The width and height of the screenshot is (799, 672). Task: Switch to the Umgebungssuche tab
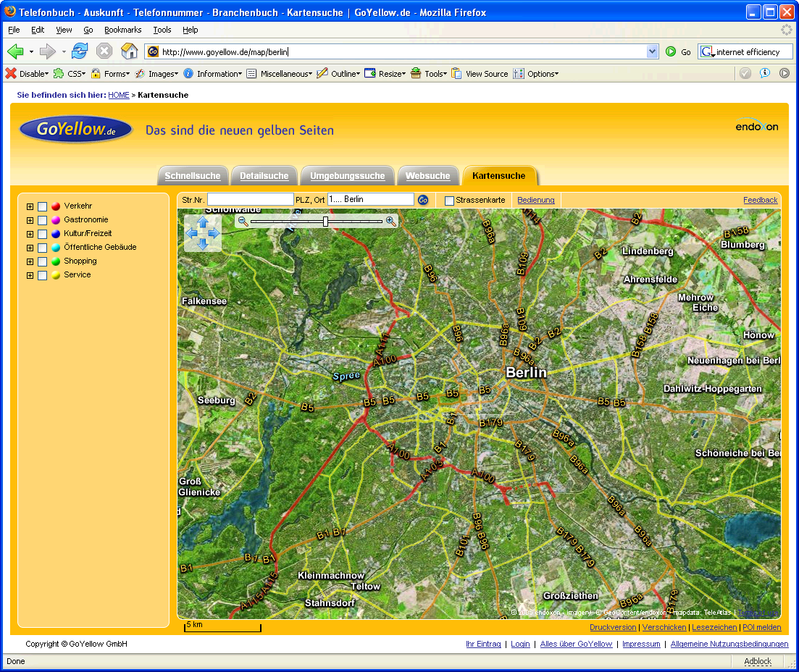click(347, 176)
